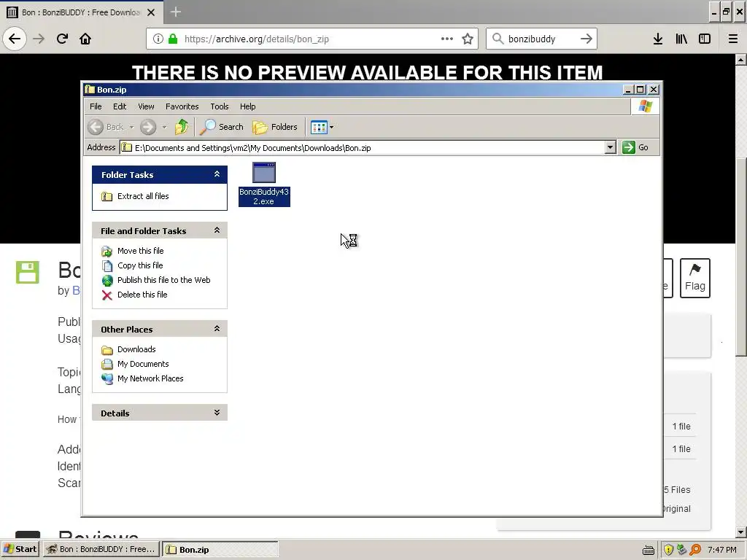The image size is (747, 560).
Task: Open My Documents from Other Places
Action: [x=143, y=365]
